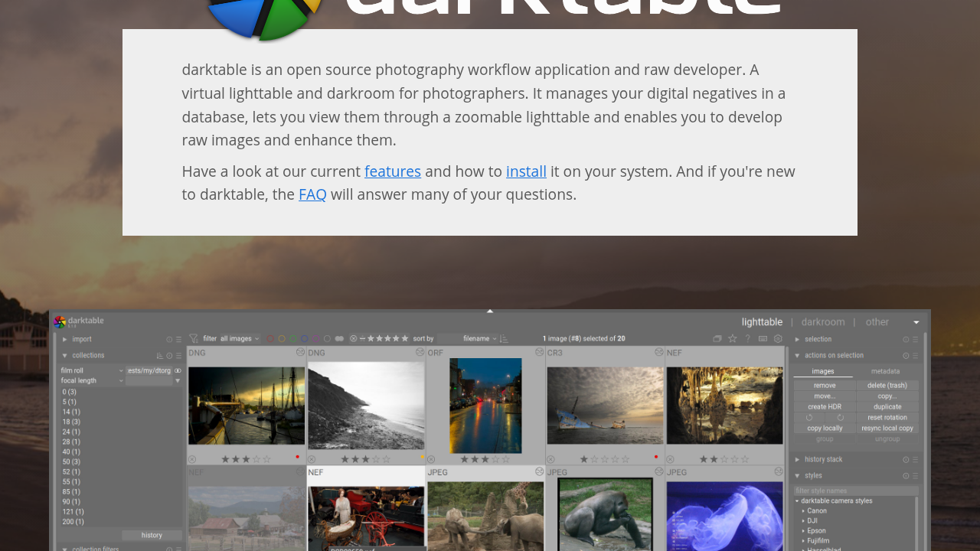Collapse the collections module

pyautogui.click(x=65, y=356)
